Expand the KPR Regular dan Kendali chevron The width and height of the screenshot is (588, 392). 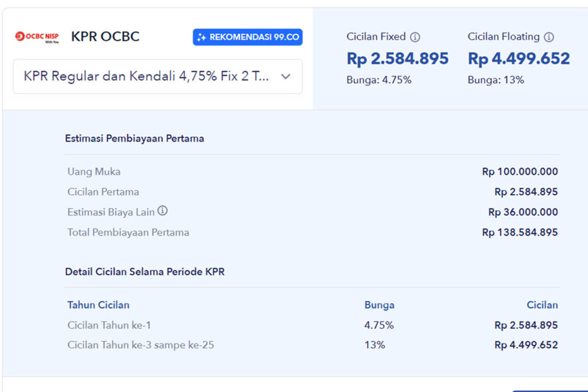[286, 76]
